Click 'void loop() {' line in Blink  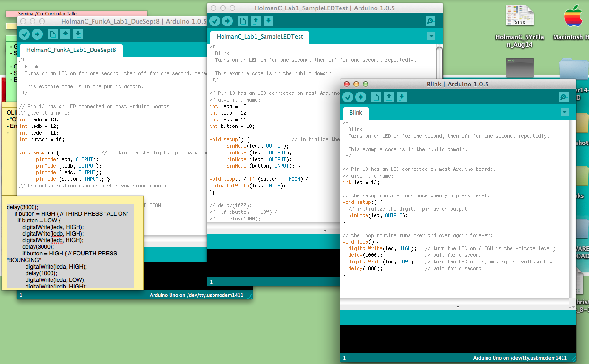click(x=361, y=242)
